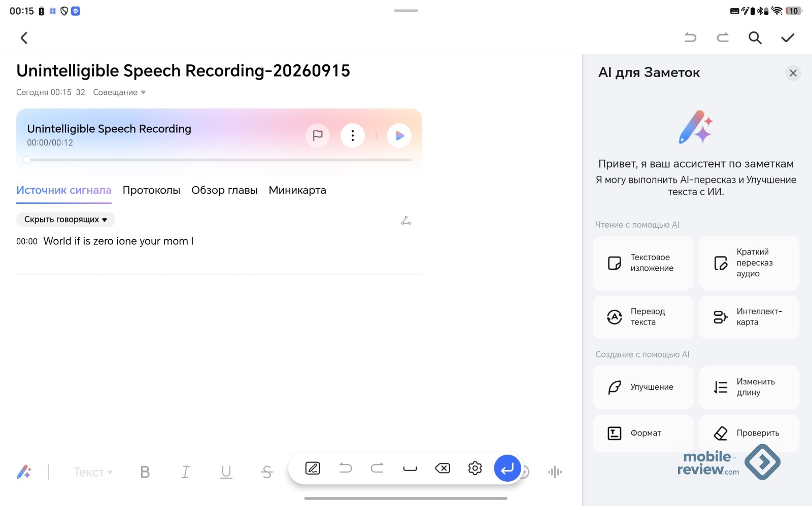The width and height of the screenshot is (812, 506).
Task: Confirm edits with the checkmark icon
Action: pos(788,38)
